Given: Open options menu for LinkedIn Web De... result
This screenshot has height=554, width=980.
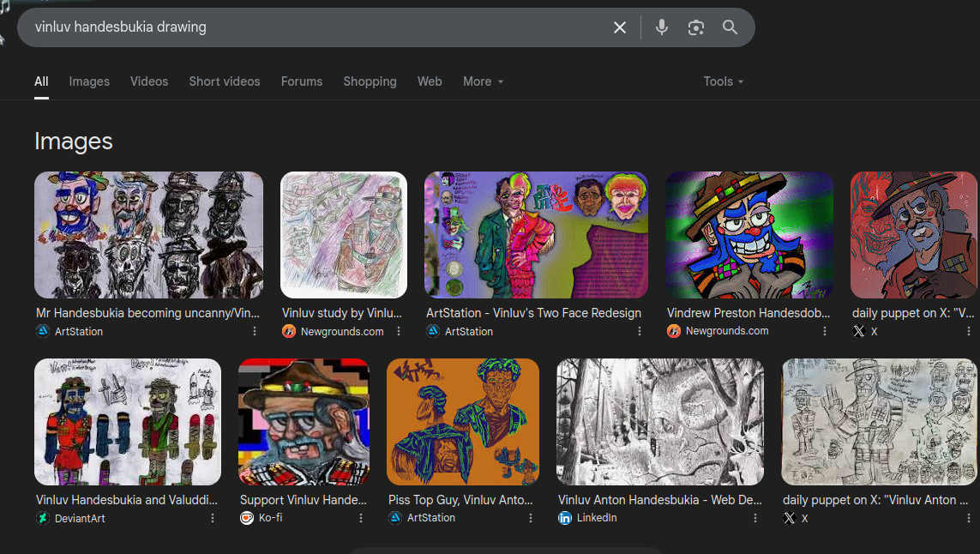Looking at the screenshot, I should click(755, 518).
